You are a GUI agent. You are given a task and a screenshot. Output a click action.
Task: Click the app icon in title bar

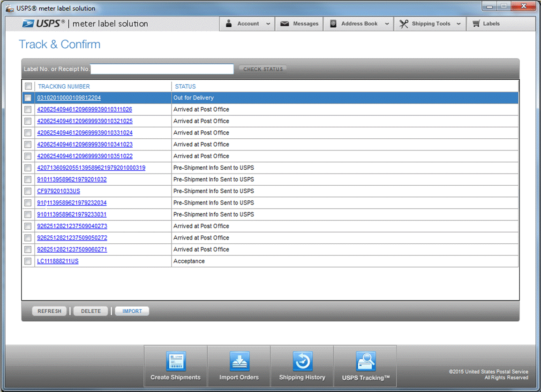(10, 8)
